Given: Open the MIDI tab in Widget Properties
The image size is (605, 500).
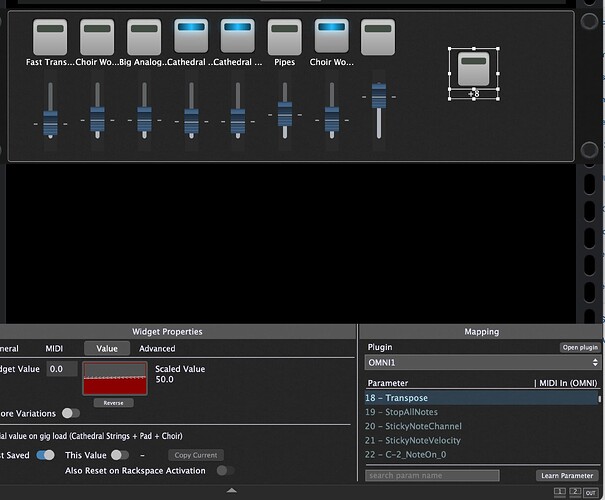Looking at the screenshot, I should tap(54, 348).
